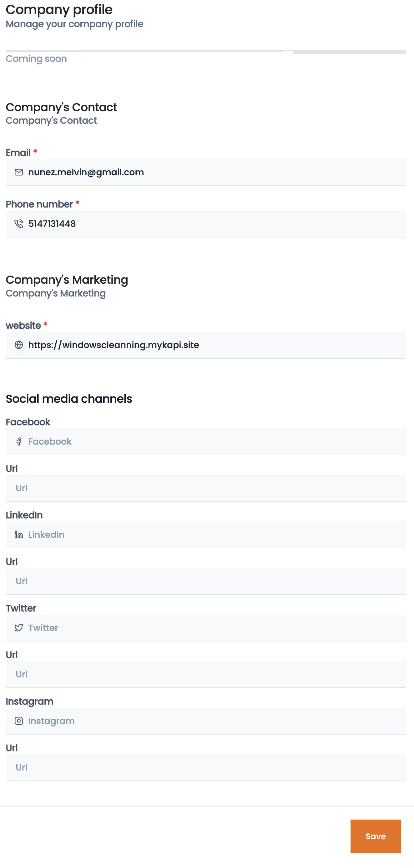This screenshot has height=868, width=414.
Task: Click the Instagram camera icon
Action: click(19, 721)
